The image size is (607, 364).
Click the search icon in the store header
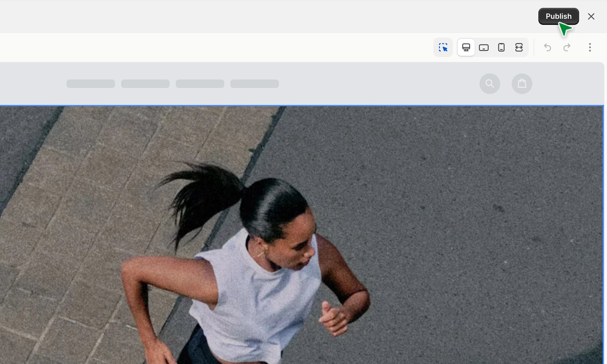pos(490,84)
